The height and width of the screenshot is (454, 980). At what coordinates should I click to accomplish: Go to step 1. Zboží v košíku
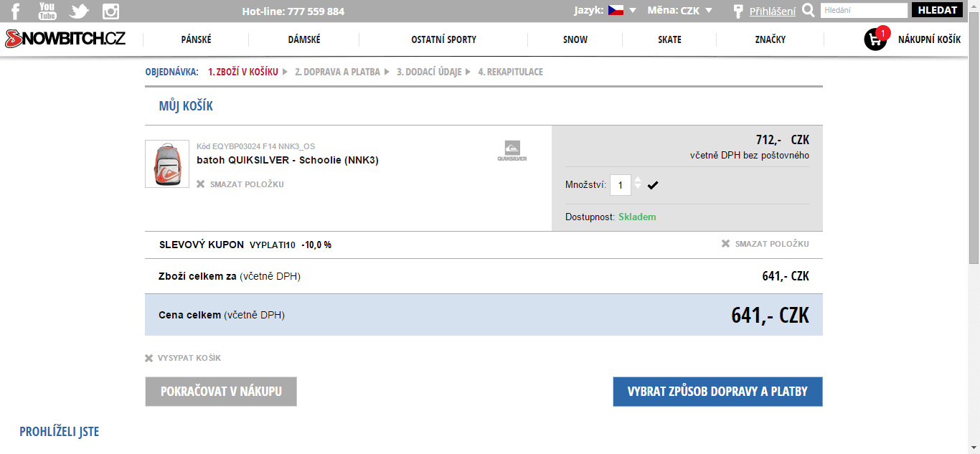(x=243, y=72)
